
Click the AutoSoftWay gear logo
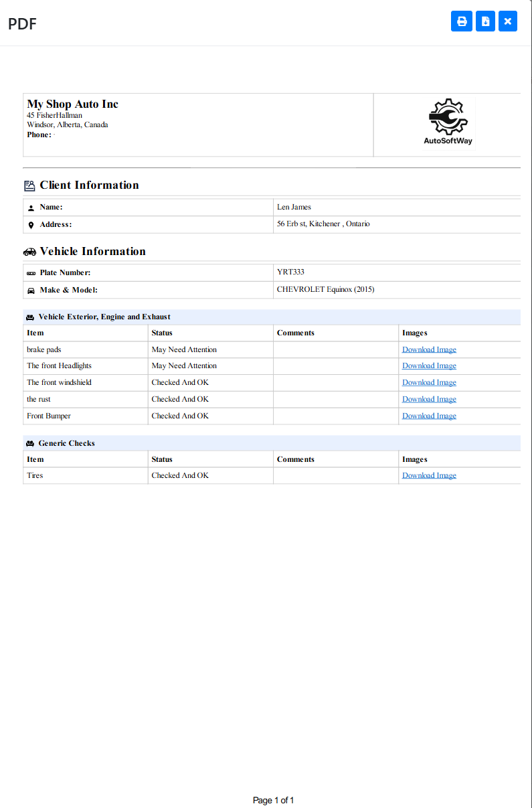(x=448, y=122)
